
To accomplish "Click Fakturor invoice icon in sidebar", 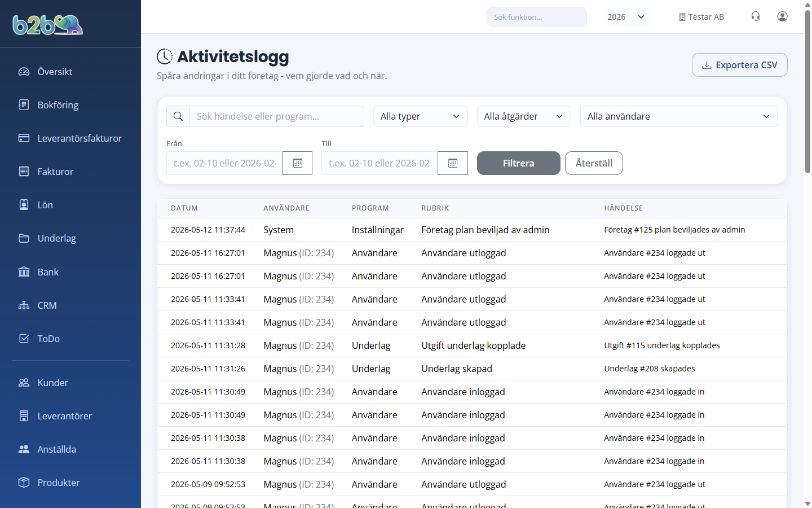I will point(24,172).
